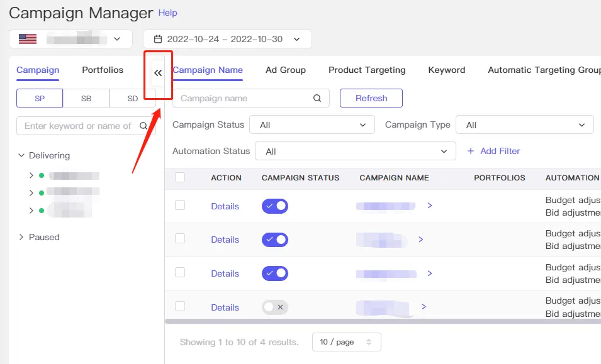Screen dimensions: 601x364
Task: Click the magnifier in Campaign name search
Action: 318,98
